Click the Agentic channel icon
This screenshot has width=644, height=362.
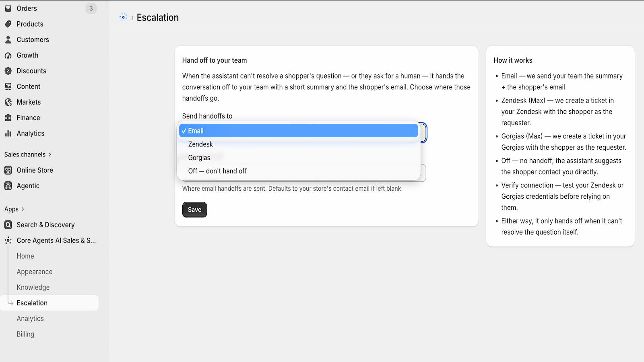(8, 186)
